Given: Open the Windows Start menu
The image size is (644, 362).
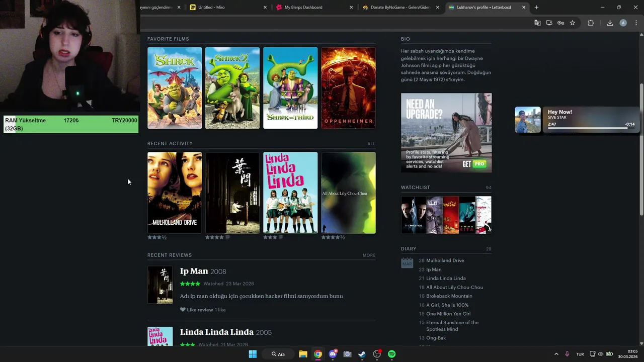Looking at the screenshot, I should click(253, 354).
